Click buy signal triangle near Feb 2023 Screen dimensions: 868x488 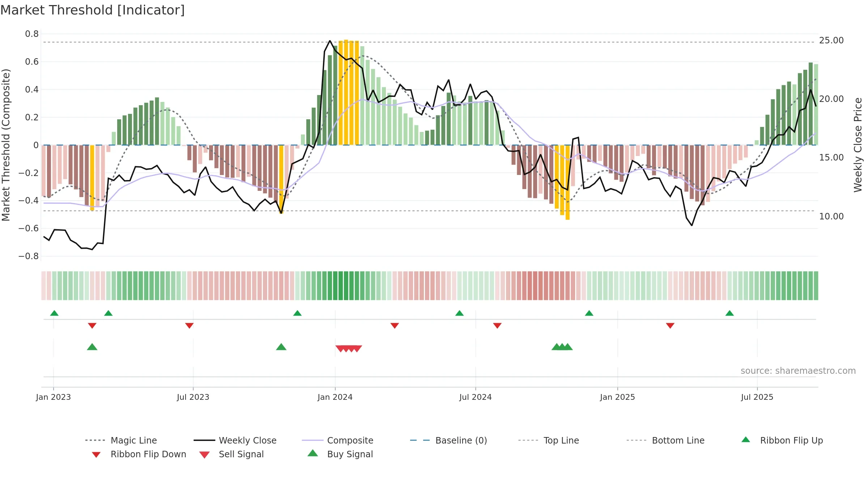click(92, 347)
